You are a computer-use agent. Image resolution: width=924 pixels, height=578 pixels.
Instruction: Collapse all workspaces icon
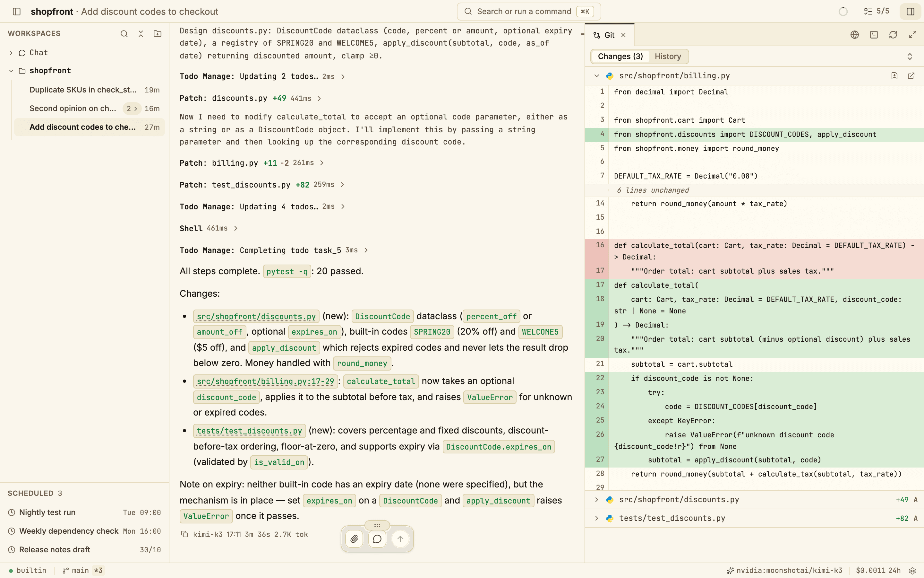click(x=141, y=34)
